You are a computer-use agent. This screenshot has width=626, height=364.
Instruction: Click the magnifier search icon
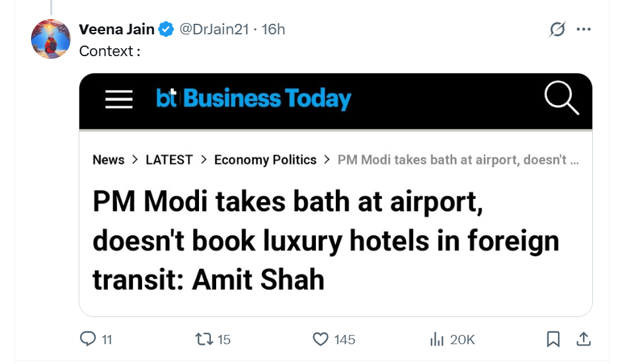(561, 99)
